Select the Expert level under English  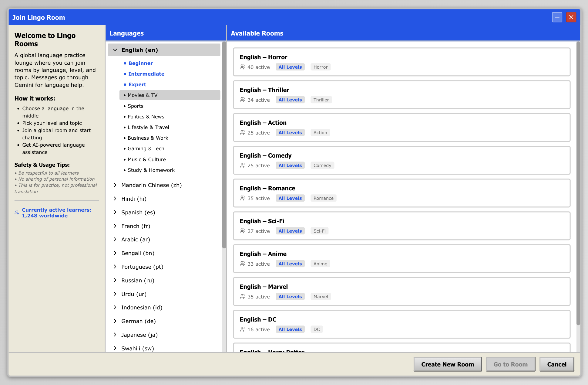point(137,84)
